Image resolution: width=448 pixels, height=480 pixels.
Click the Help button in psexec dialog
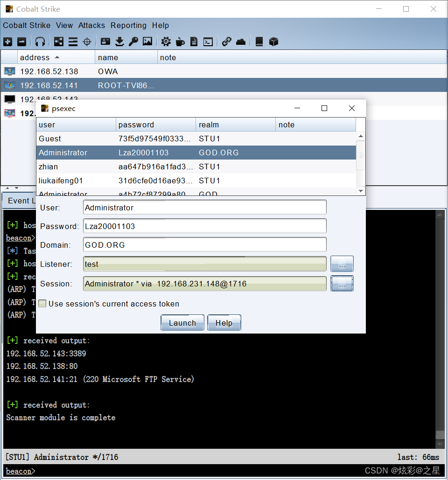pyautogui.click(x=224, y=323)
